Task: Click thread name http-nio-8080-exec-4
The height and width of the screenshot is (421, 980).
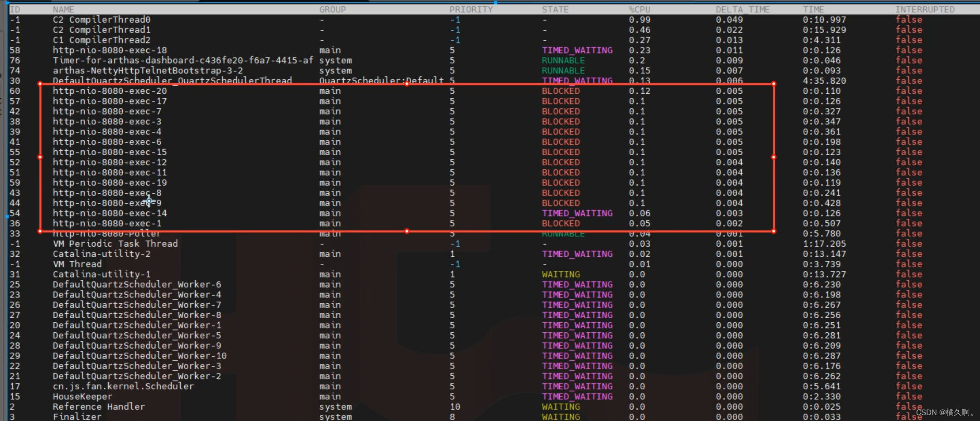Action: tap(107, 132)
